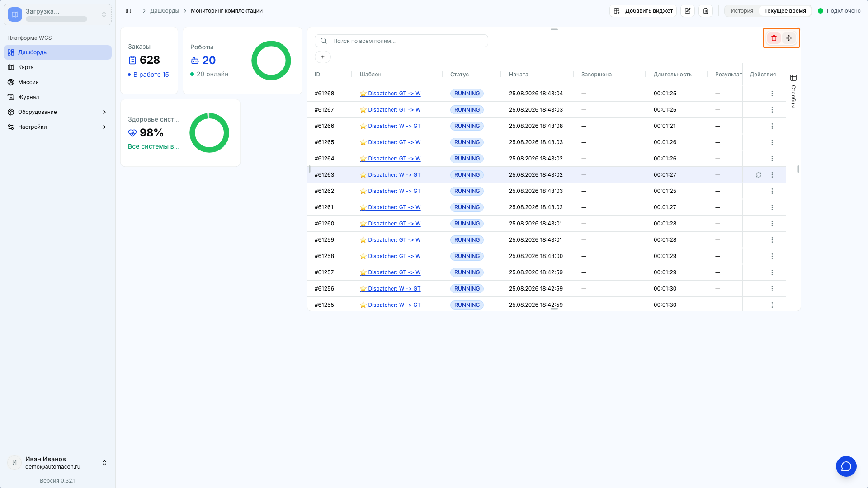Select Дашборды in the sidebar
Image resolution: width=868 pixels, height=488 pixels.
point(57,52)
